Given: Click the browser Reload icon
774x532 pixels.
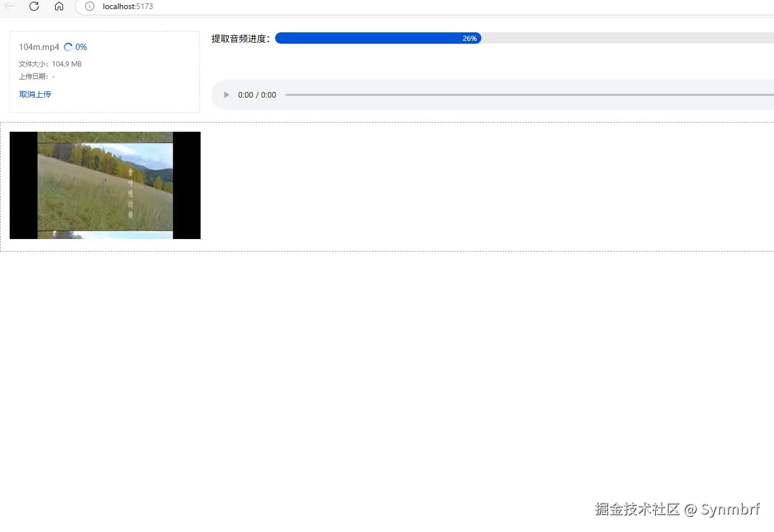Looking at the screenshot, I should click(34, 7).
